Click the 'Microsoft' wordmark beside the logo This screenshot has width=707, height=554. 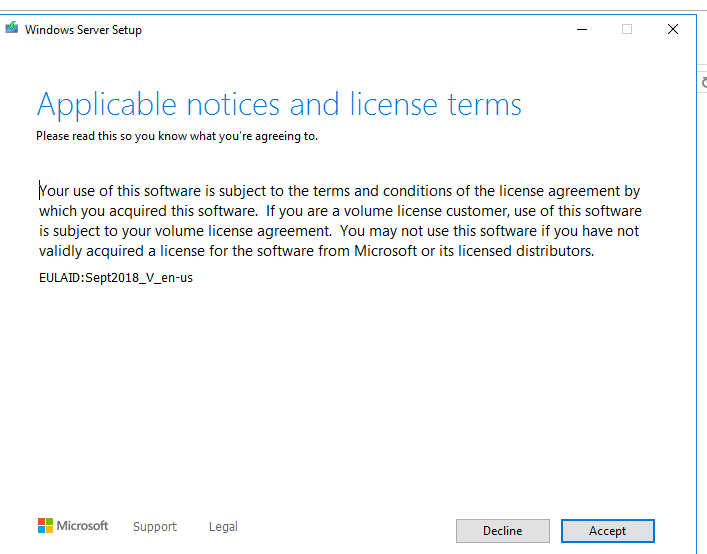[x=82, y=526]
